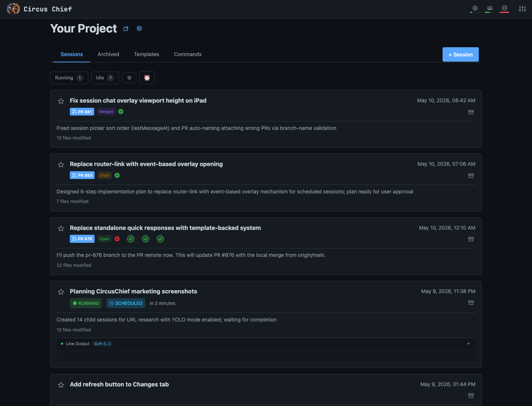
Task: Open PR 881 link
Action: point(82,112)
